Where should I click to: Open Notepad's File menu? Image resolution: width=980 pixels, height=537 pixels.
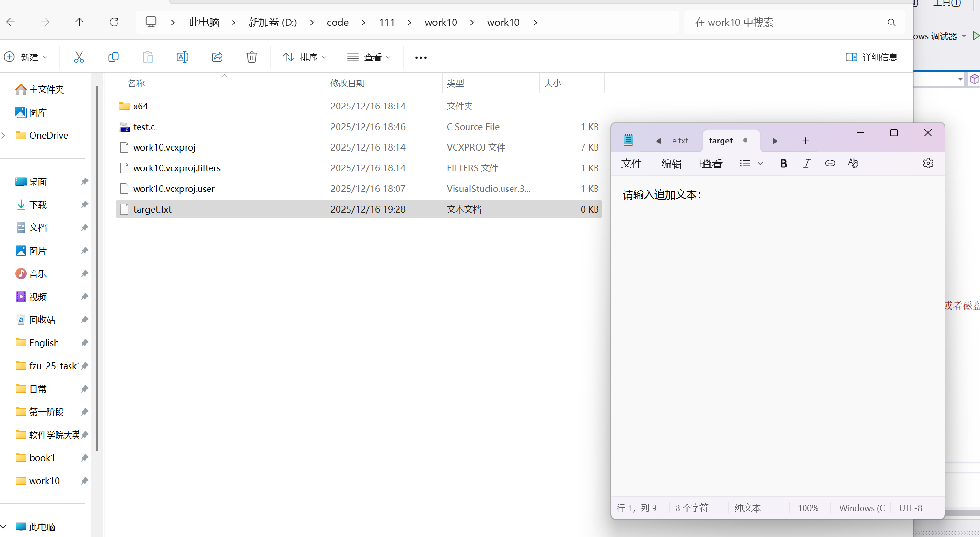(x=631, y=164)
